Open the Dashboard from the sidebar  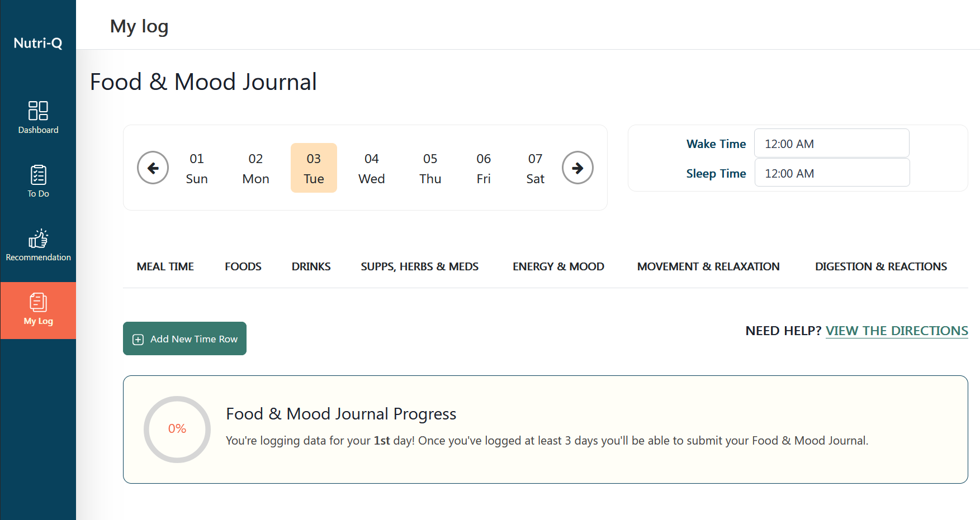37,117
